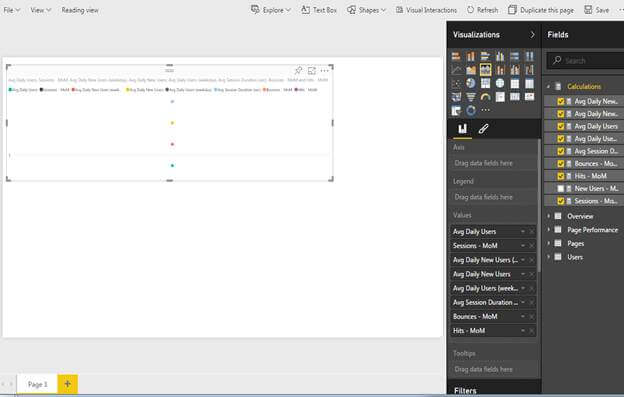This screenshot has height=397, width=624.
Task: Select the map (globe) visualization
Action: (500, 84)
